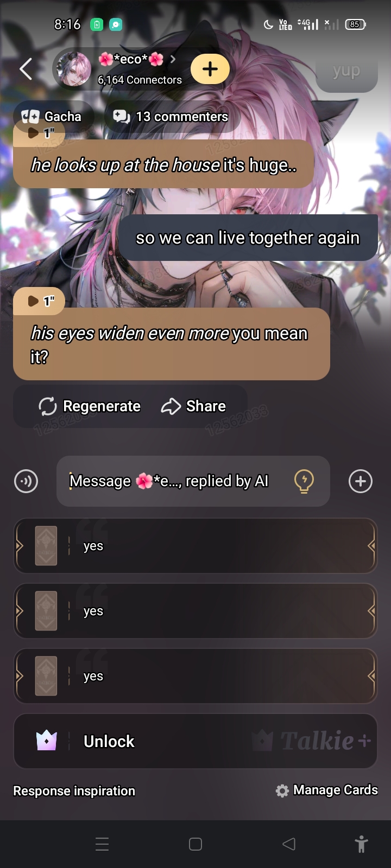This screenshot has width=391, height=868.
Task: Choose the first 'yes' response card
Action: (195, 546)
